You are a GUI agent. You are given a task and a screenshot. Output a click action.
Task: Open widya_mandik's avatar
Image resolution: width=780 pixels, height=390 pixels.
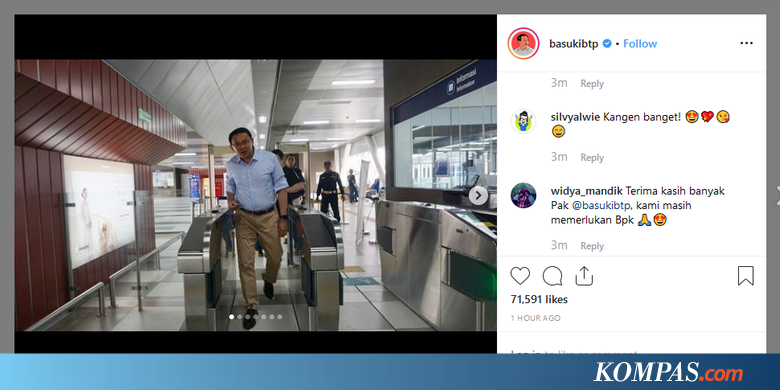click(x=523, y=195)
